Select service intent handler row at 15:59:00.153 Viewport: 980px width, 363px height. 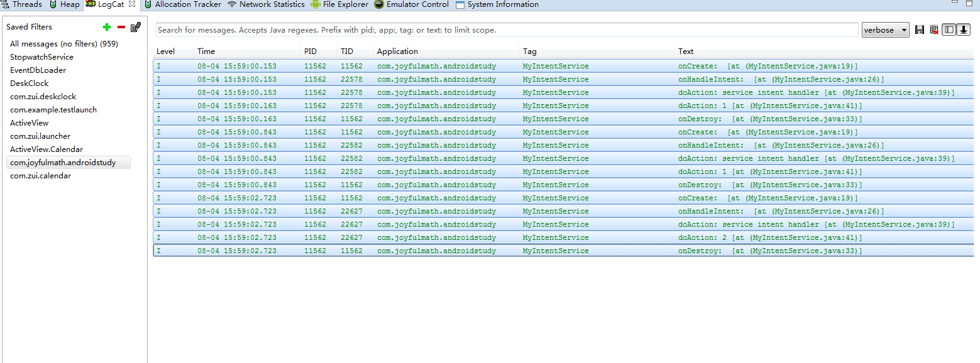(x=563, y=92)
